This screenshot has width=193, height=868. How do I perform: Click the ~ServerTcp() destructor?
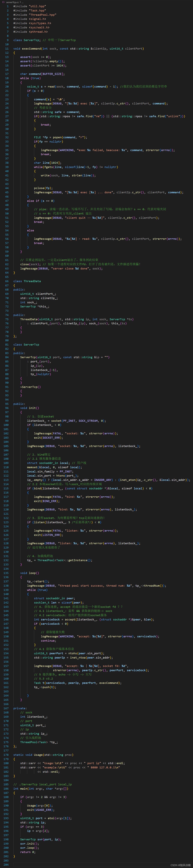click(x=31, y=387)
